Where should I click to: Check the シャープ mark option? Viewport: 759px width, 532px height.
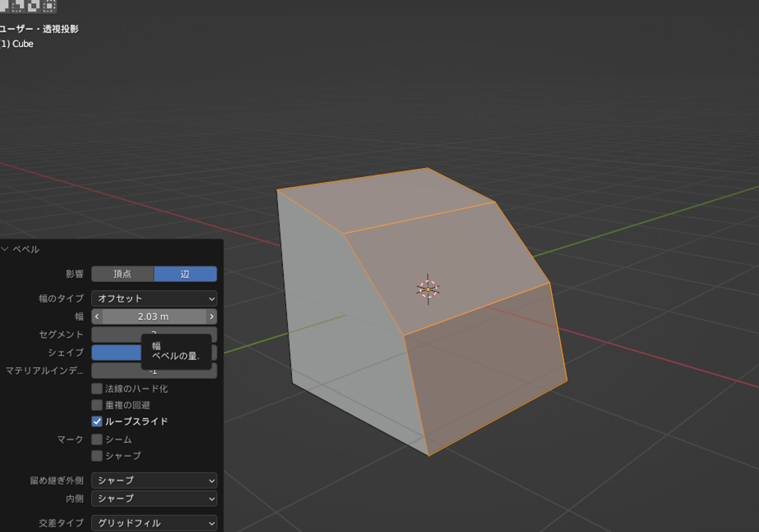click(96, 456)
